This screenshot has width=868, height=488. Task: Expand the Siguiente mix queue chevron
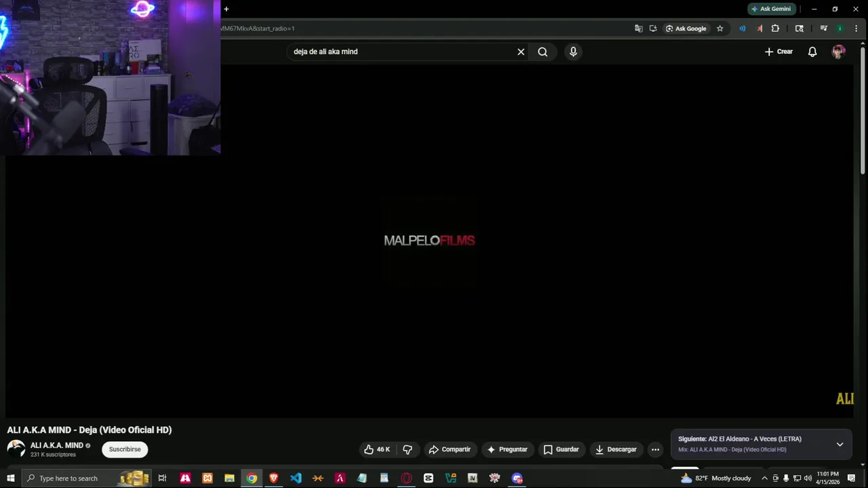(x=840, y=445)
